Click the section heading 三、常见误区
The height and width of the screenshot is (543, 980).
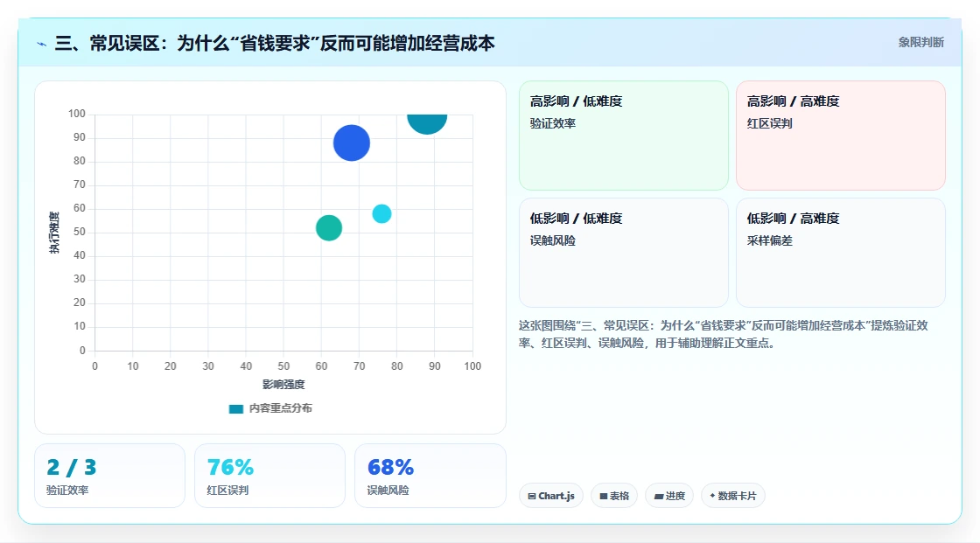[275, 43]
